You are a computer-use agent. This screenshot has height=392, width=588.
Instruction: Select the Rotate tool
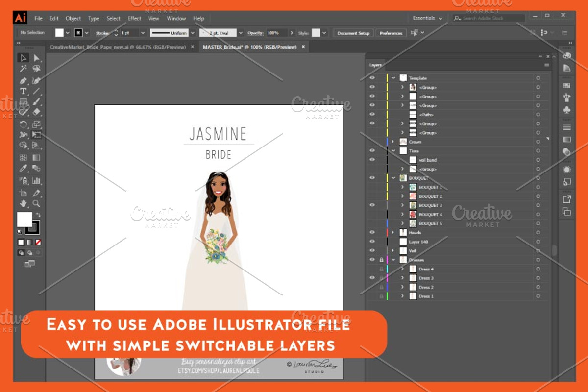pyautogui.click(x=23, y=124)
